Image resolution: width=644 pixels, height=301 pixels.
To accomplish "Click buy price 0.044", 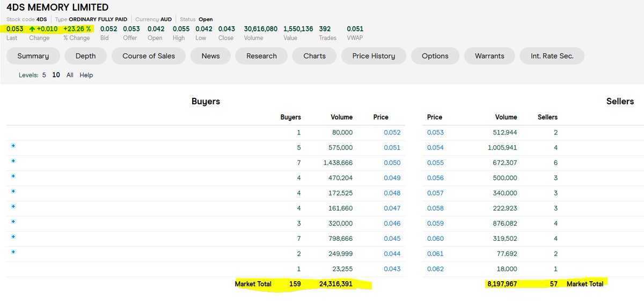I will pos(392,254).
